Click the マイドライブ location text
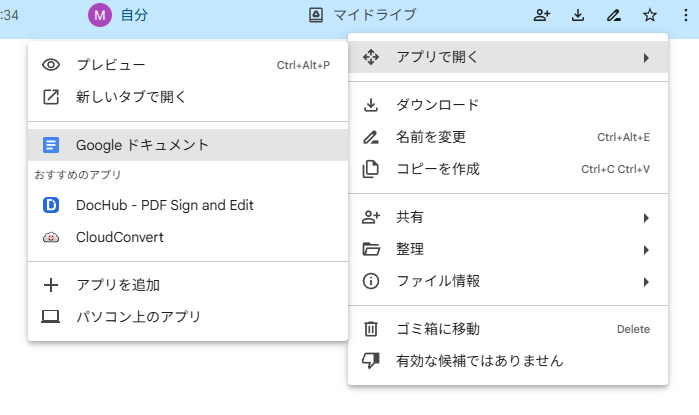Viewport: 699px width, 415px height. click(x=375, y=15)
